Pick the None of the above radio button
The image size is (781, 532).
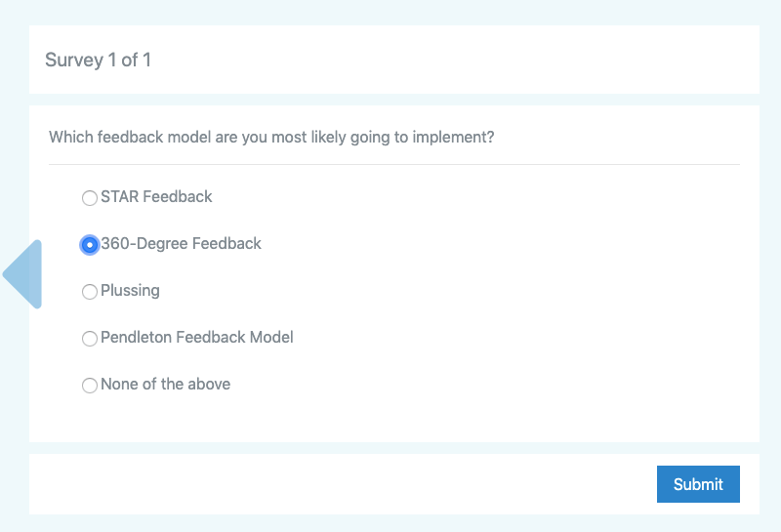pyautogui.click(x=90, y=385)
